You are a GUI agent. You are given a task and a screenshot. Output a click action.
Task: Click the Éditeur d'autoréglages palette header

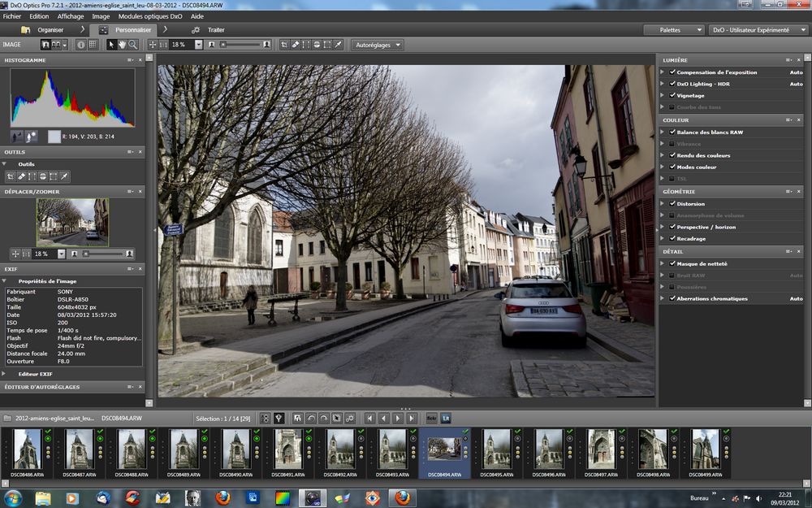click(x=72, y=387)
